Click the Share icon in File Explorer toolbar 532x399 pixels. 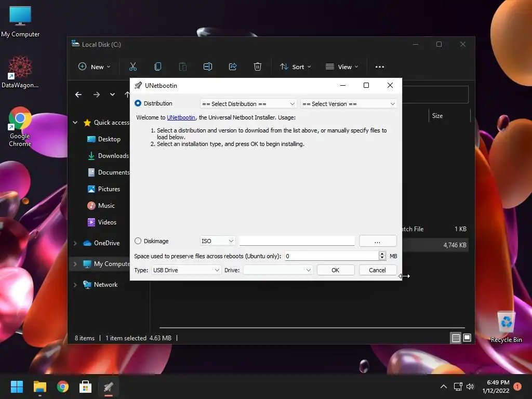[x=233, y=67]
